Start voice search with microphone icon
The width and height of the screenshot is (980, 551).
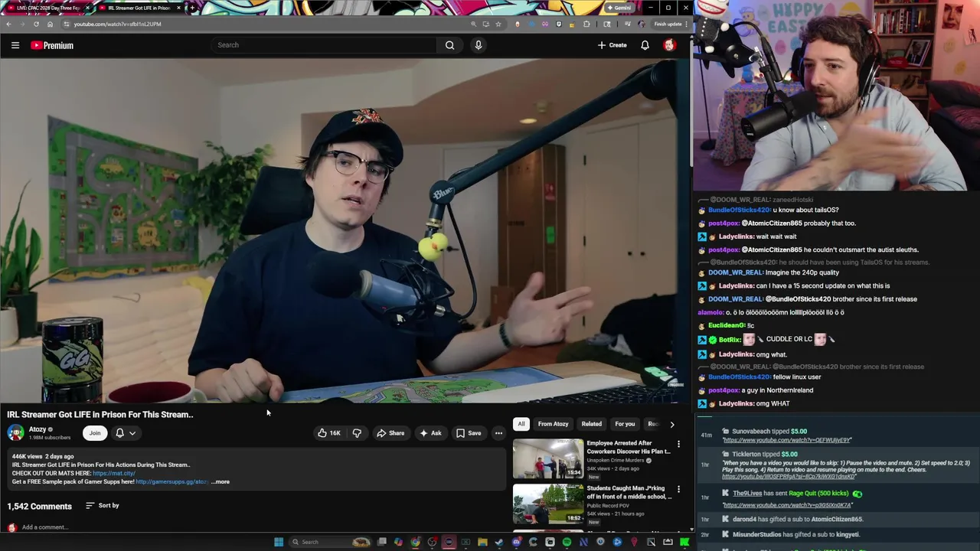479,45
